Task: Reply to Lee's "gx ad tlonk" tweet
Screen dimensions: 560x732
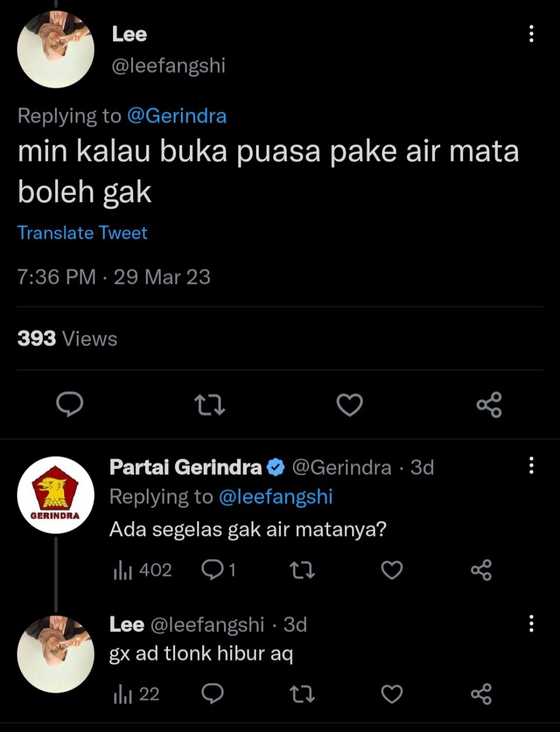Action: coord(212,694)
